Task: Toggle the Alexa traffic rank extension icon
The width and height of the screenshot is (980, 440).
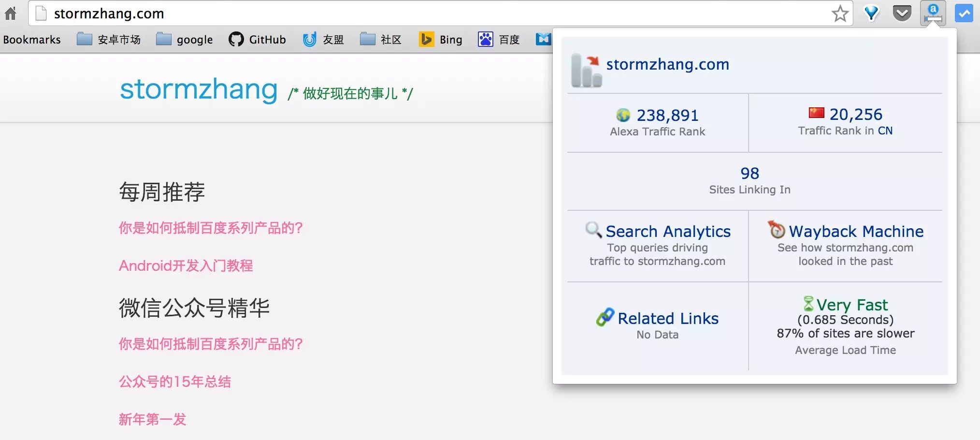Action: point(933,13)
